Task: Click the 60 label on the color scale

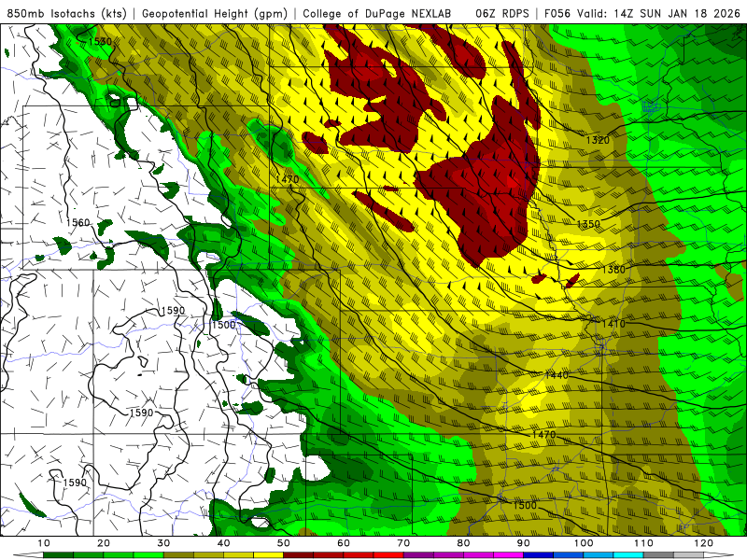Action: 344,543
